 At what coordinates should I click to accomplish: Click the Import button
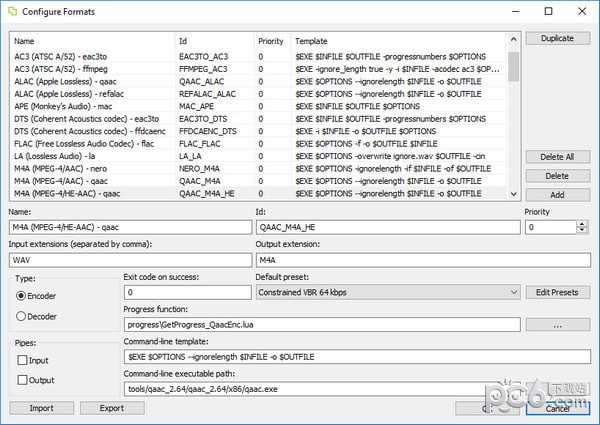point(42,408)
